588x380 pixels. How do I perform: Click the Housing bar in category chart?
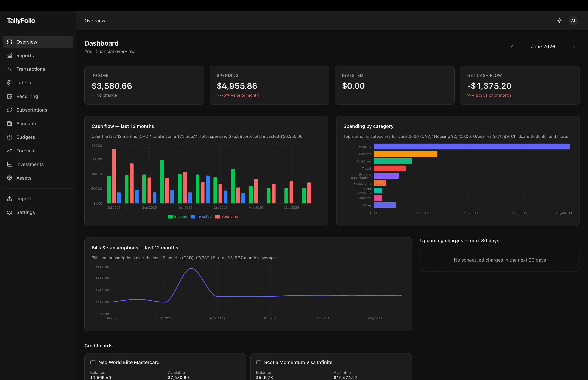click(x=472, y=147)
